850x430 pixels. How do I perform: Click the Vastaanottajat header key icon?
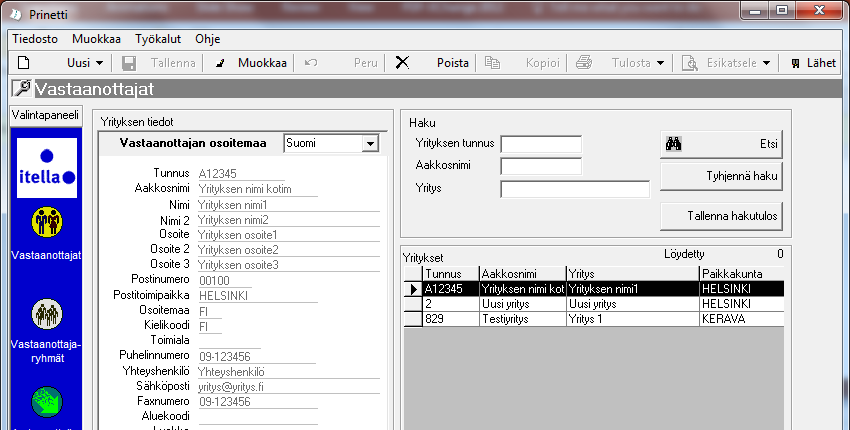pyautogui.click(x=22, y=88)
